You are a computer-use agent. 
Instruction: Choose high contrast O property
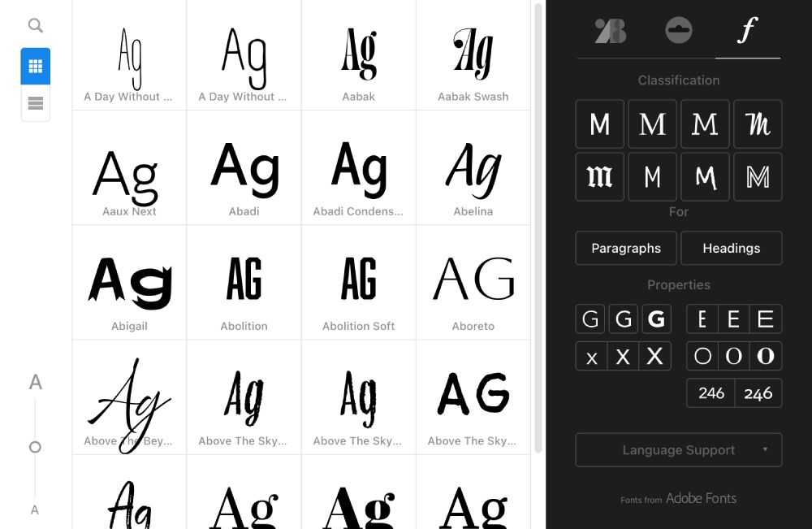766,356
